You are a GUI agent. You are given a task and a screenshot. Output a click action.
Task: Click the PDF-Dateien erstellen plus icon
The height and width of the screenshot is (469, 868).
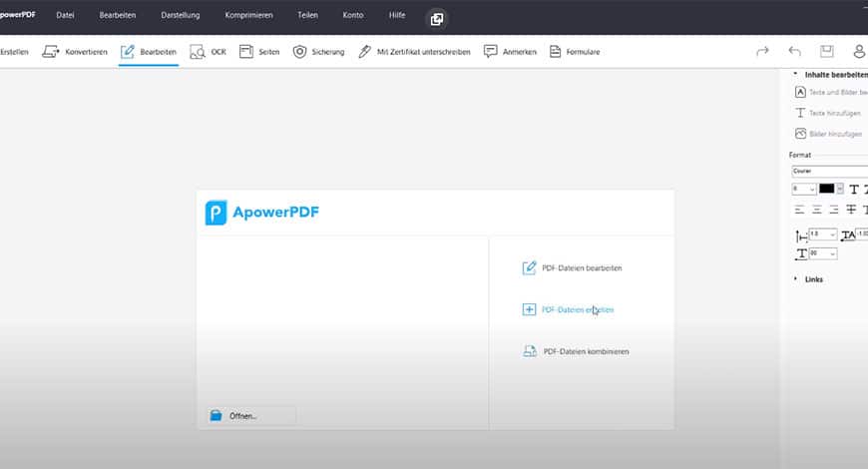(529, 309)
